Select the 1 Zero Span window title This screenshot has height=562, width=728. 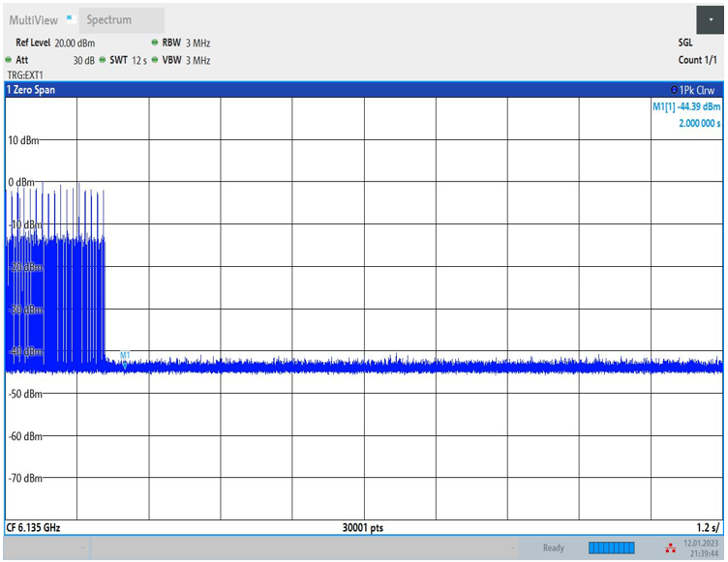tap(31, 90)
